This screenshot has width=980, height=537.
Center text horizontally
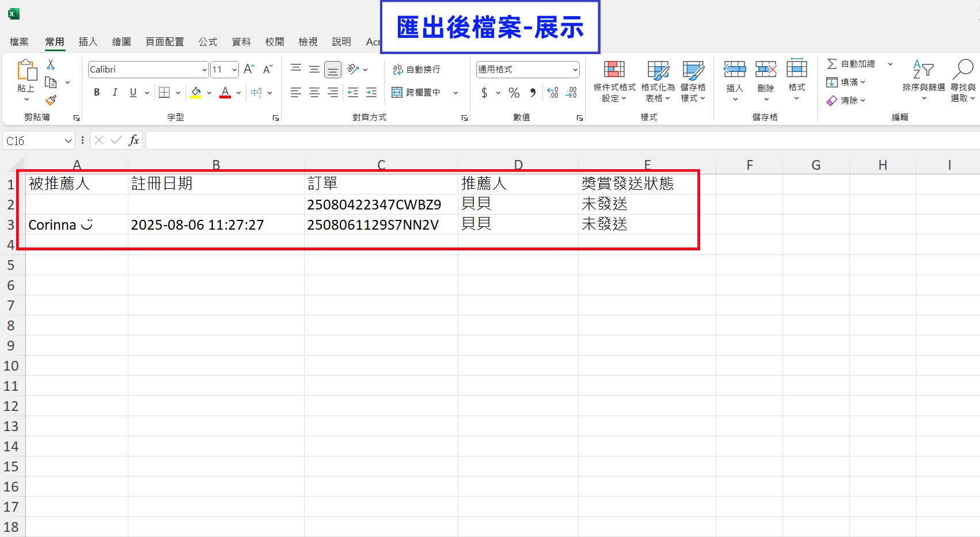pos(314,92)
